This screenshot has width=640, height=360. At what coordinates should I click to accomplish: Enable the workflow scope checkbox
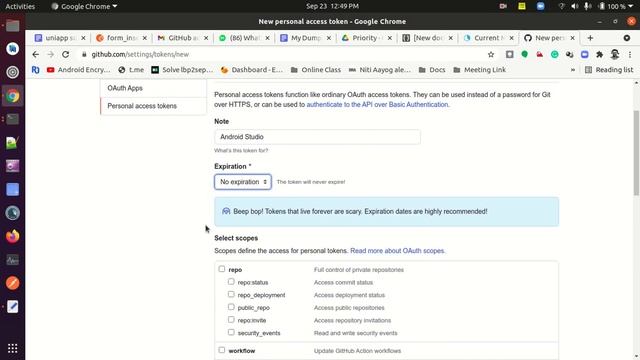pyautogui.click(x=222, y=350)
